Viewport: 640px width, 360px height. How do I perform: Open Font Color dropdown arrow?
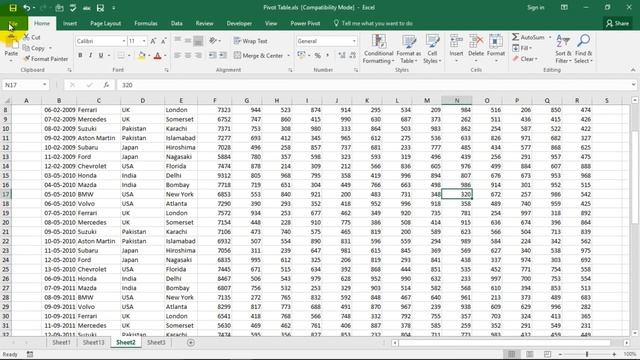(165, 56)
